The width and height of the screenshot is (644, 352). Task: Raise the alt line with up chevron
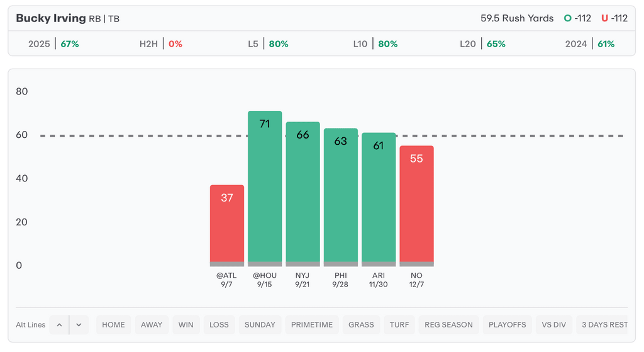[59, 325]
